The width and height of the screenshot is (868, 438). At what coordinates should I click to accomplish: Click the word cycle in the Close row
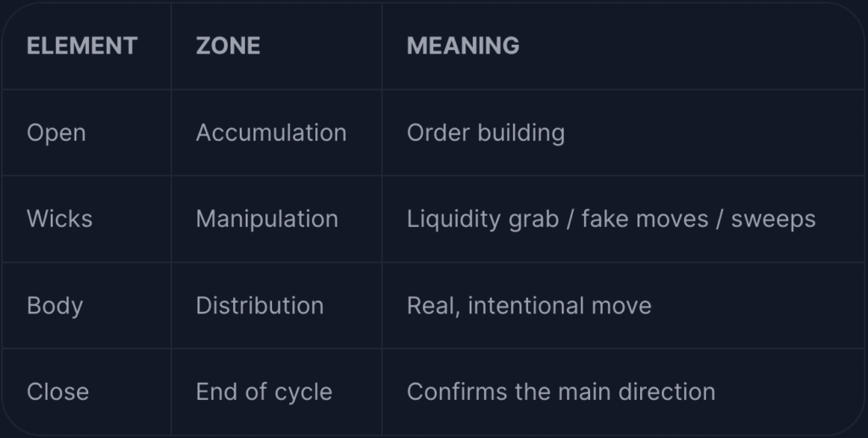click(x=303, y=393)
